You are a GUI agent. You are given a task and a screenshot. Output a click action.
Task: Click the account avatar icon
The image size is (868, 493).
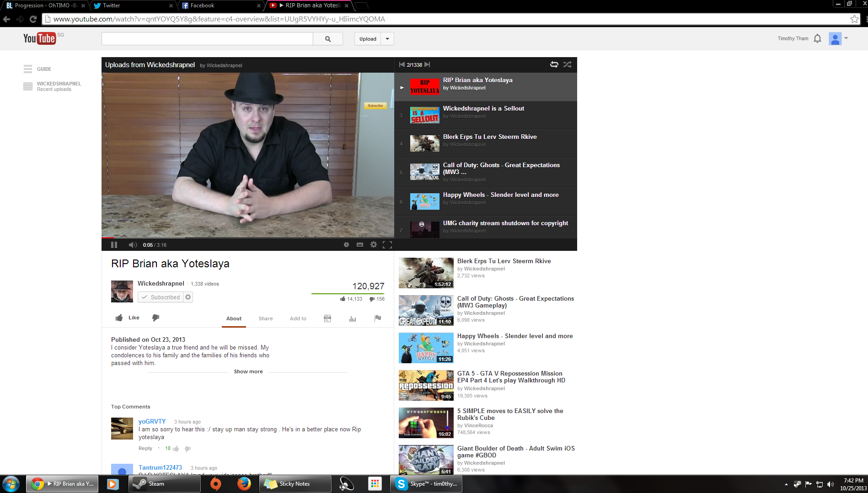coord(835,39)
